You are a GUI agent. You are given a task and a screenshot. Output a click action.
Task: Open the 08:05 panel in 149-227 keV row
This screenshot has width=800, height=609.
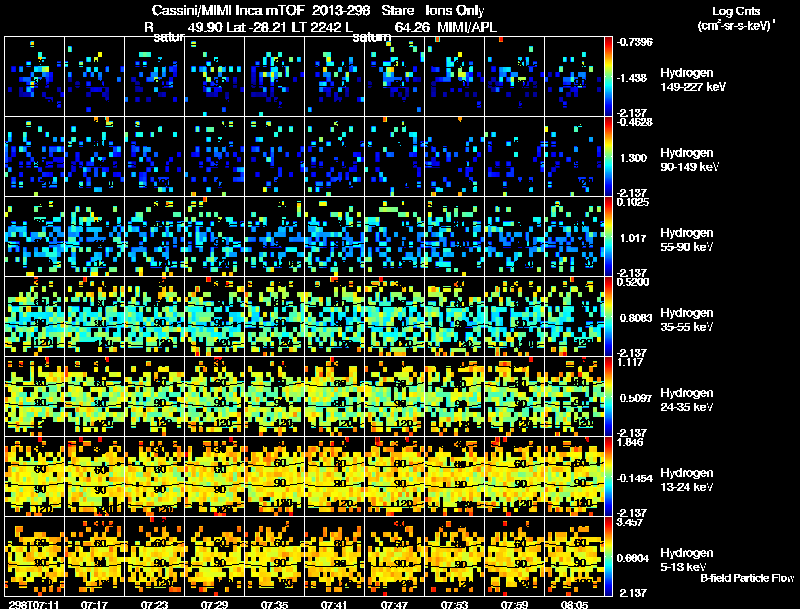[x=574, y=77]
